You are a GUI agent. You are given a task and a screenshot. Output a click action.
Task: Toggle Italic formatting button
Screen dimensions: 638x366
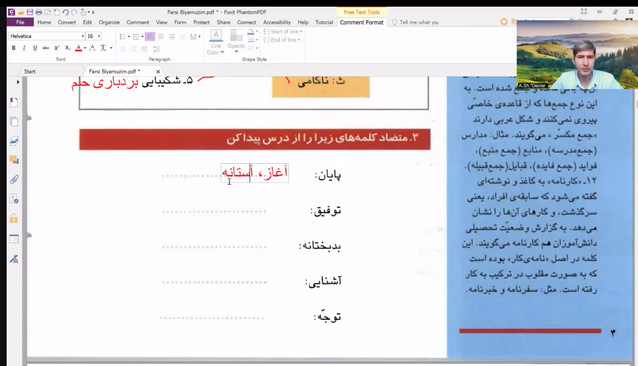[24, 48]
